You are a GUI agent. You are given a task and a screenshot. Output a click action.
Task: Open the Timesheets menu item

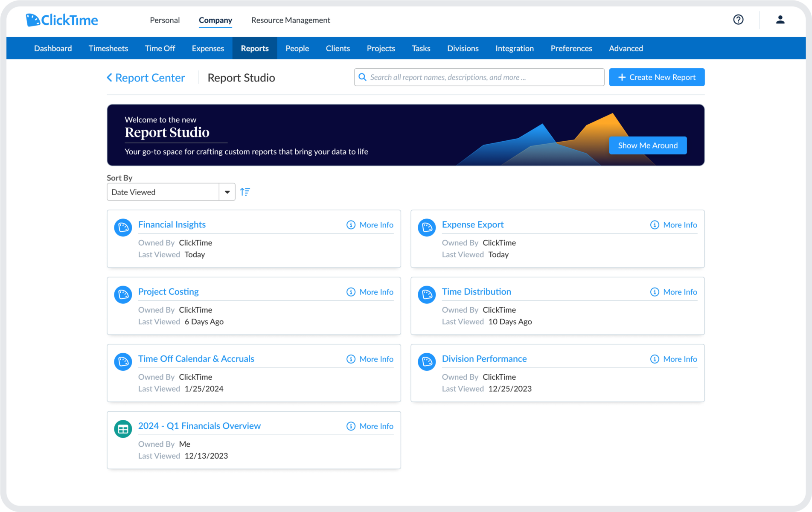[108, 48]
